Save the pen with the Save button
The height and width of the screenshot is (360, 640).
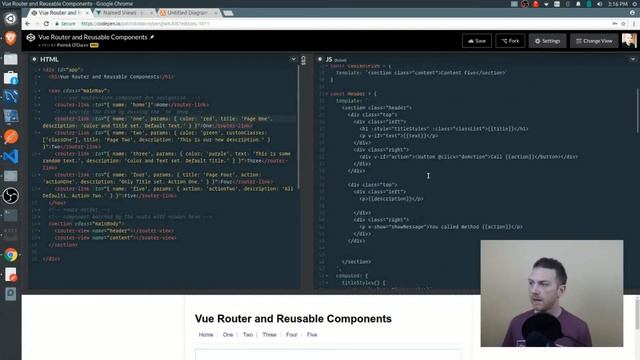(x=477, y=41)
